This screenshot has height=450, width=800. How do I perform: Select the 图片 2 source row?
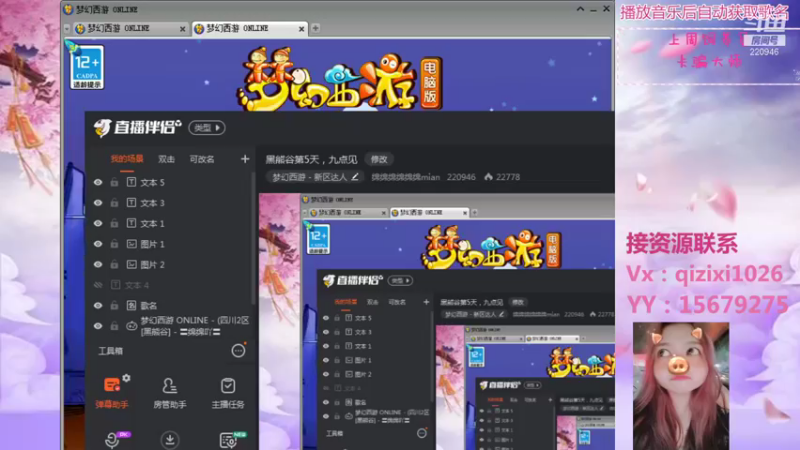[170, 264]
